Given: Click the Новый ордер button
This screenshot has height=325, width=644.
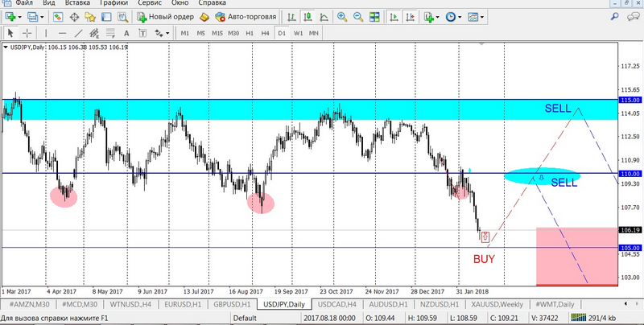Looking at the screenshot, I should click(164, 16).
